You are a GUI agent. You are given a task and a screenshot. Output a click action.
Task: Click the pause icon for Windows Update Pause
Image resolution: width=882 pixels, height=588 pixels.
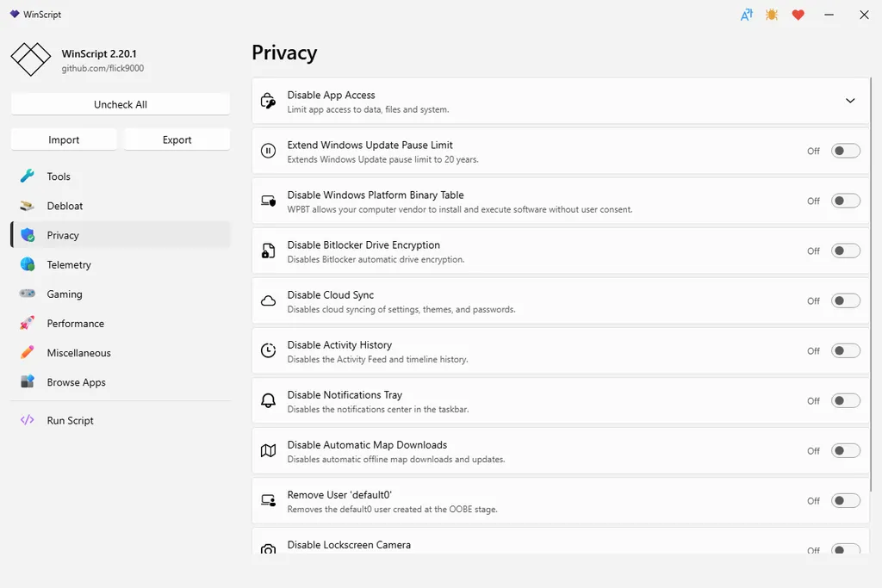(269, 151)
